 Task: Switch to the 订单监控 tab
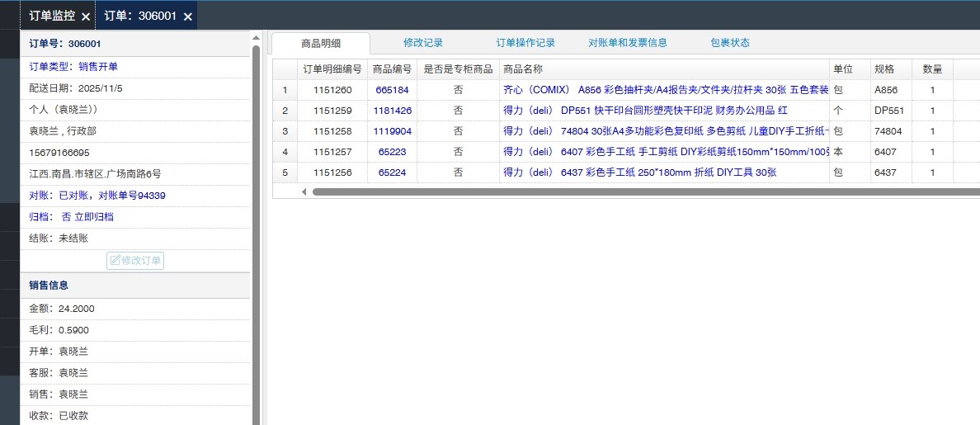coord(51,16)
